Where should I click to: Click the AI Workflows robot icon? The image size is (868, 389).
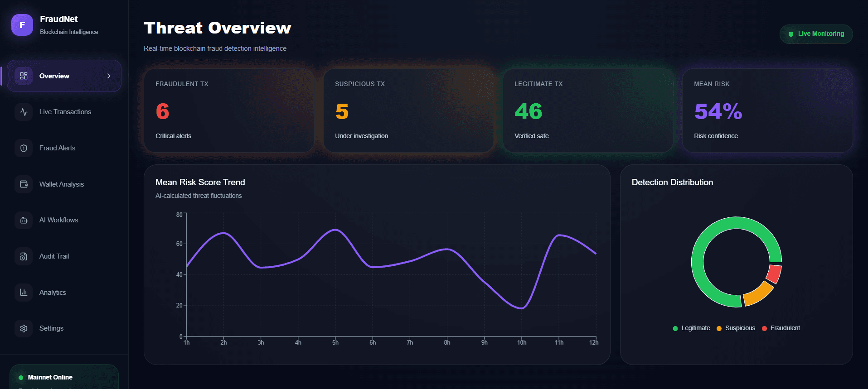[x=24, y=220]
